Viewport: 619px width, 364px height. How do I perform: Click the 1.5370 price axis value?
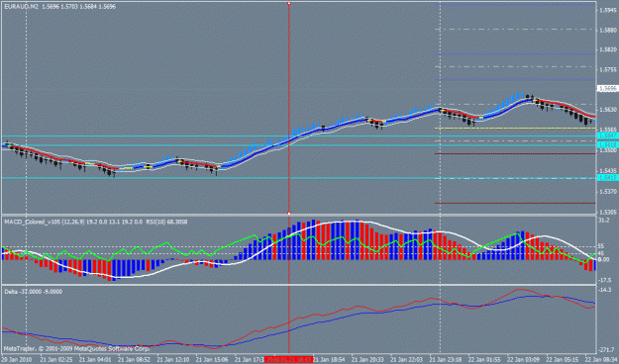(608, 191)
